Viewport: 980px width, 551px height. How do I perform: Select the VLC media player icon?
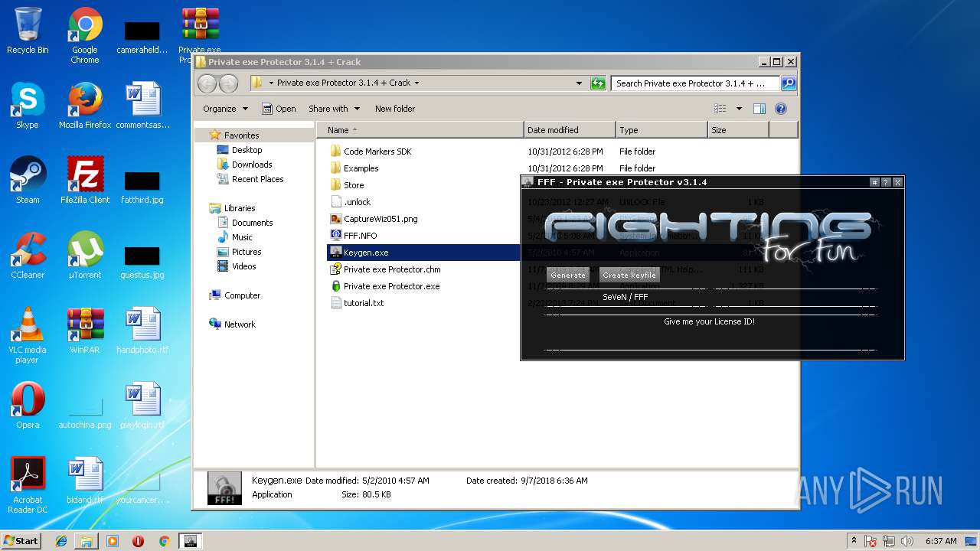pyautogui.click(x=28, y=336)
